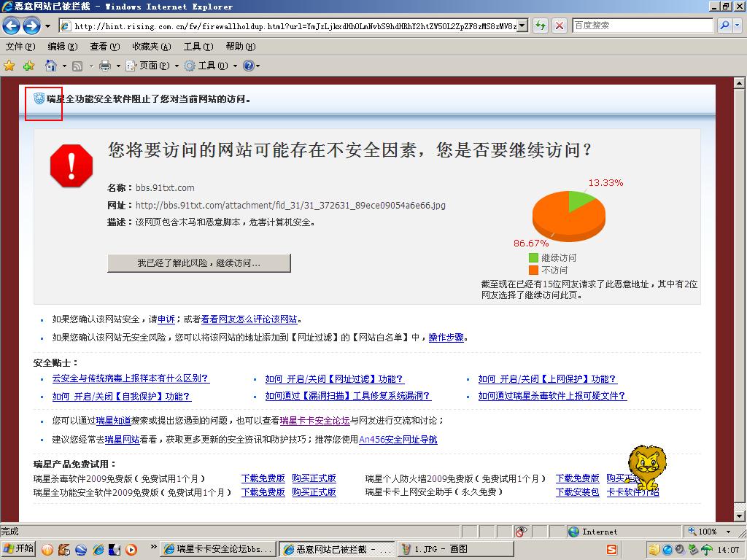This screenshot has height=560, width=747.
Task: Click 购买正式版 for 瑞星全功能安全软件2009
Action: click(314, 492)
